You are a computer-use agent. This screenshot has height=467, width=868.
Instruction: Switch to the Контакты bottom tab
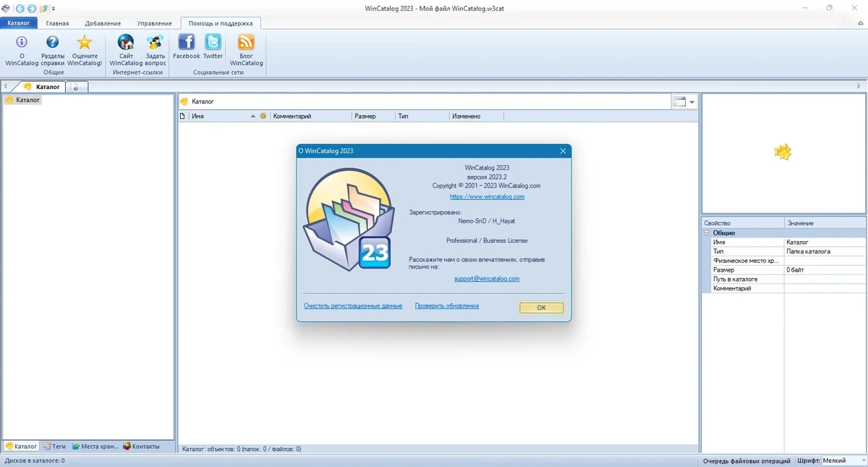[142, 446]
